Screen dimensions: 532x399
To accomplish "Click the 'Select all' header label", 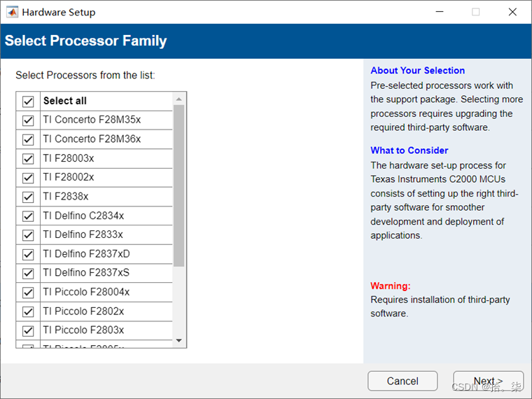I will click(x=65, y=101).
